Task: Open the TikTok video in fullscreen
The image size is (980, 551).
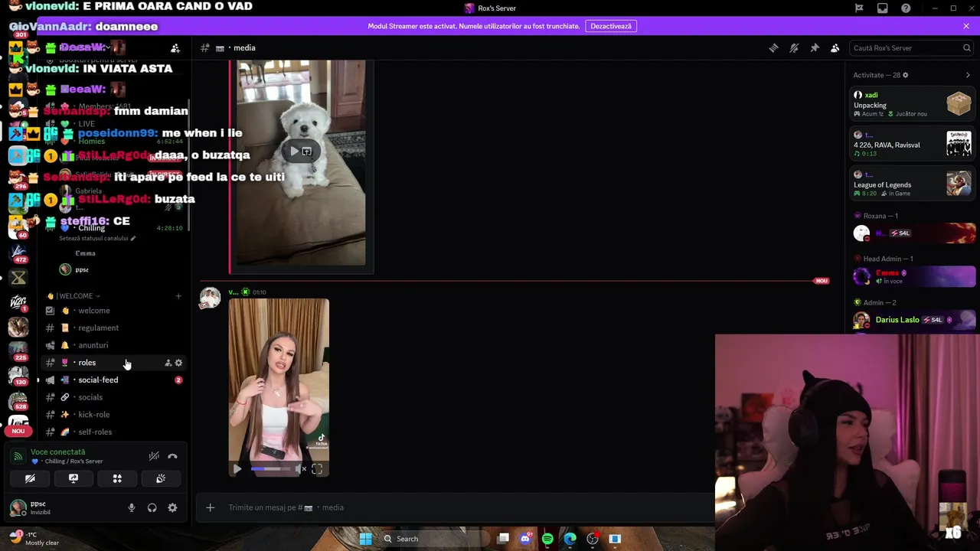Action: 317,469
